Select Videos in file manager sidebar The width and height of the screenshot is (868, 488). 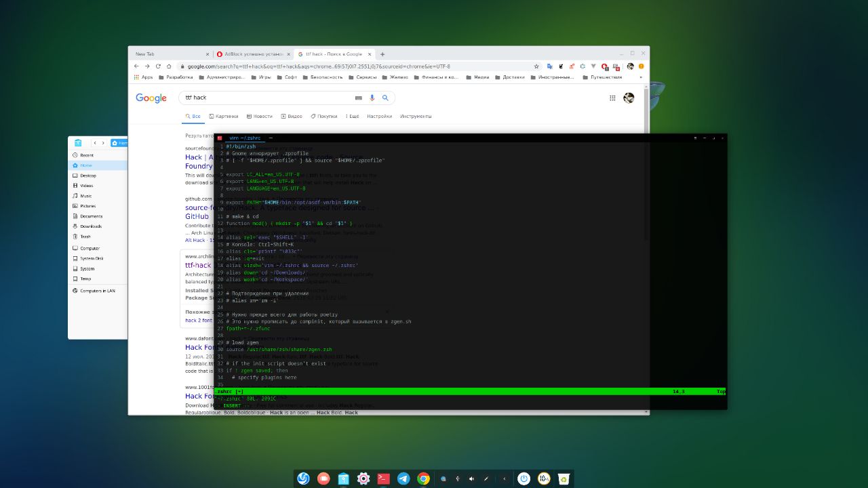(x=98, y=186)
